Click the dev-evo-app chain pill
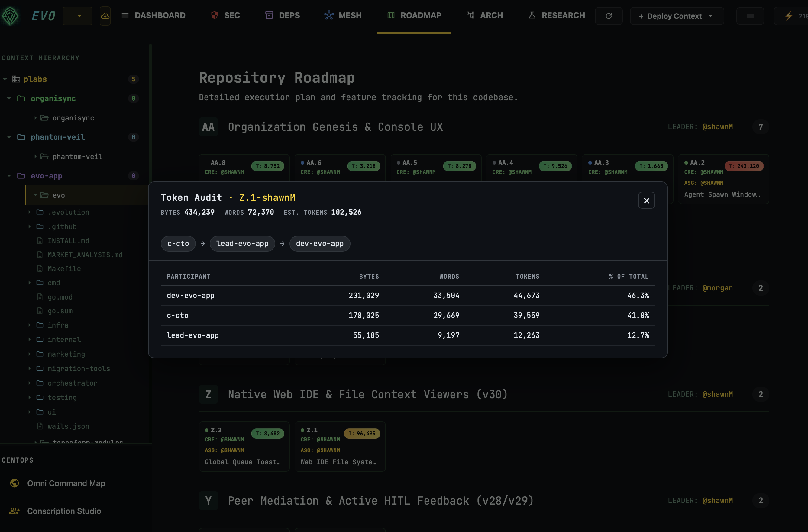808x532 pixels. (x=320, y=244)
